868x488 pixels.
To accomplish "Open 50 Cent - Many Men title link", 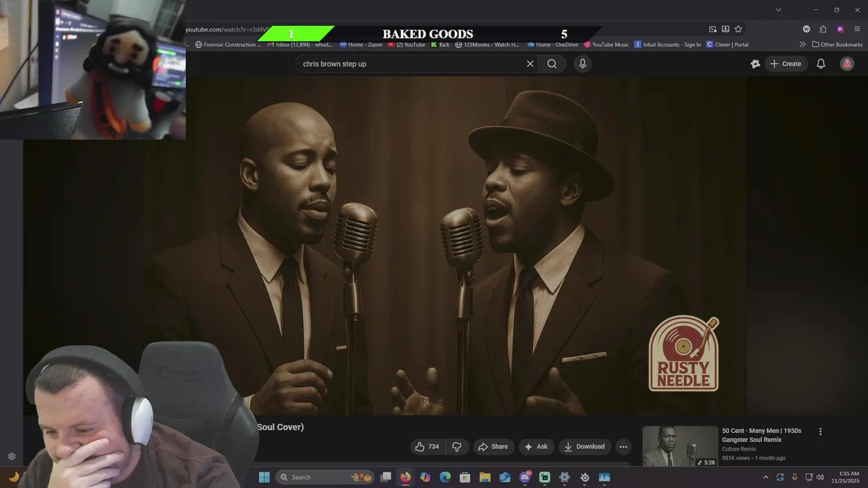I will coord(762,435).
